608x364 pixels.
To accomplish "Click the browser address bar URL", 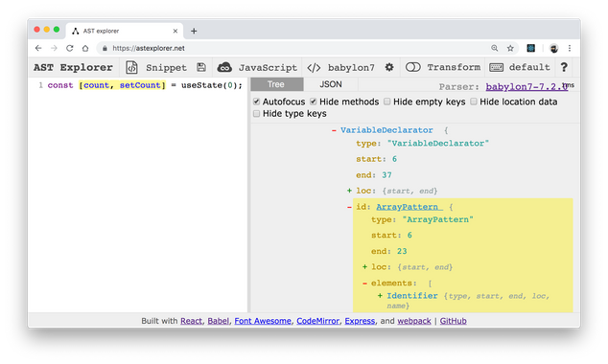I will pyautogui.click(x=149, y=48).
